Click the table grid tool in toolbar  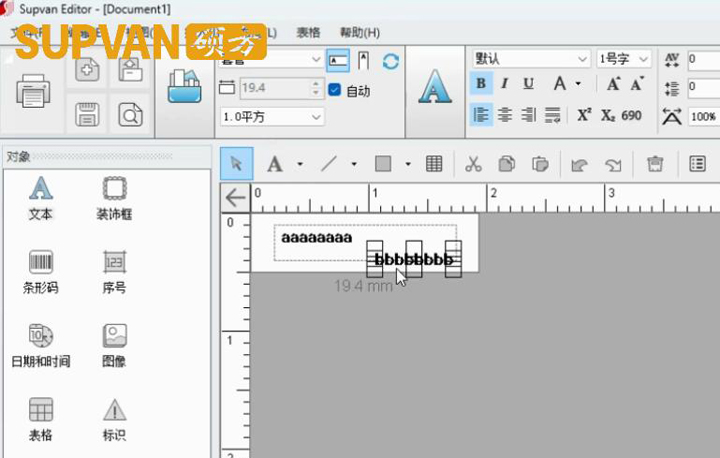click(x=434, y=164)
